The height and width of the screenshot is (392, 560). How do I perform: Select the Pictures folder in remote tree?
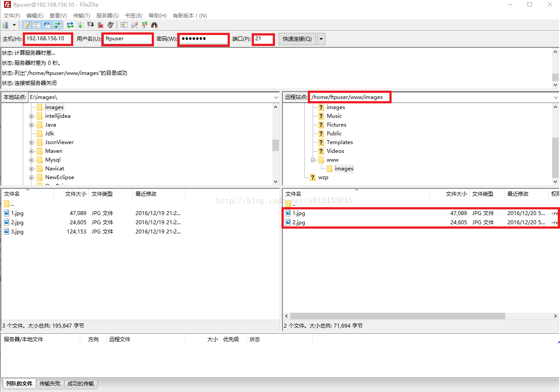(x=336, y=125)
